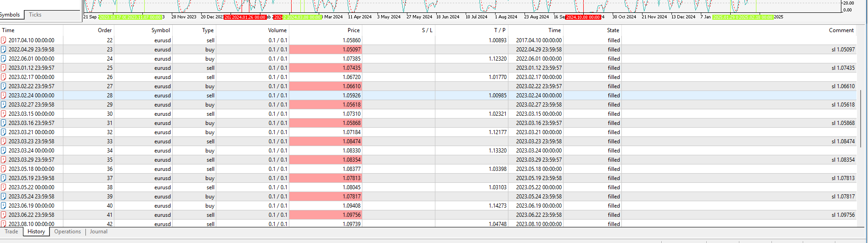Click the order icon on 2023.06.19 row
Image resolution: width=868 pixels, height=243 pixels.
pyautogui.click(x=4, y=206)
